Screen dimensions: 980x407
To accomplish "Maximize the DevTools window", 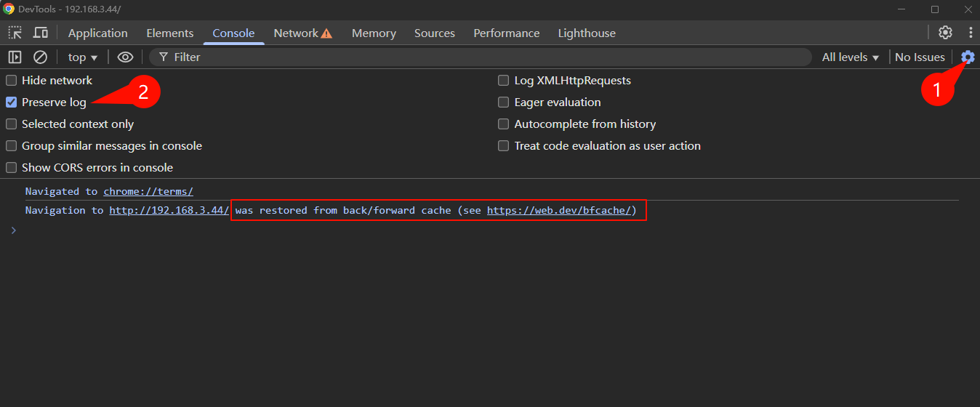I will [934, 9].
